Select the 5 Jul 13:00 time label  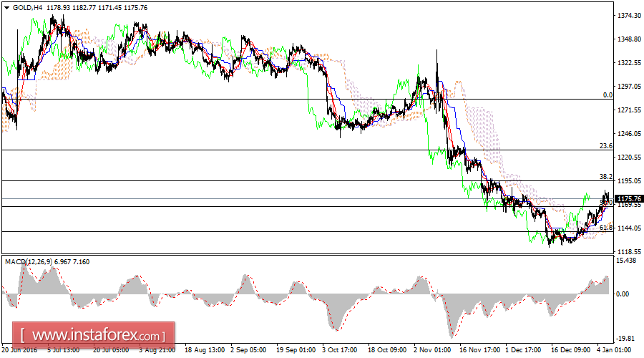[x=64, y=350]
